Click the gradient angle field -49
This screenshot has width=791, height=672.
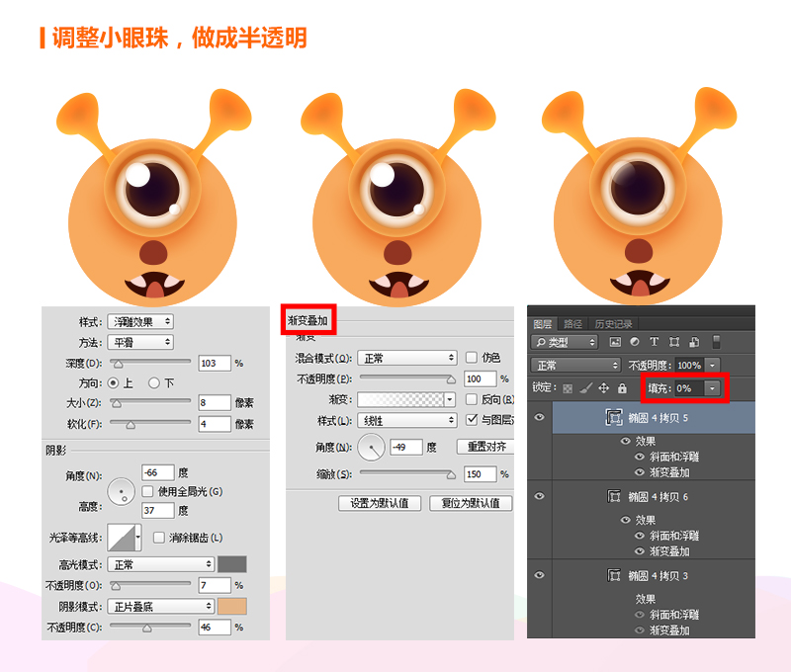tap(406, 447)
